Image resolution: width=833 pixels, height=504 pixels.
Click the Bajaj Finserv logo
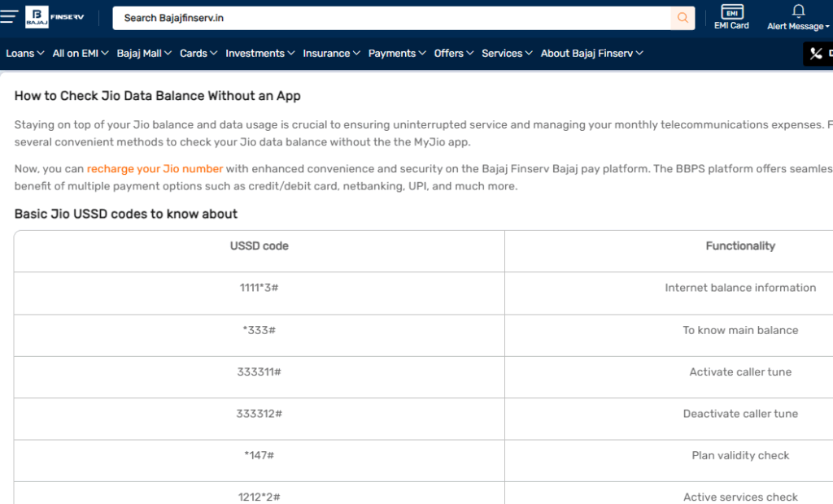[x=55, y=17]
